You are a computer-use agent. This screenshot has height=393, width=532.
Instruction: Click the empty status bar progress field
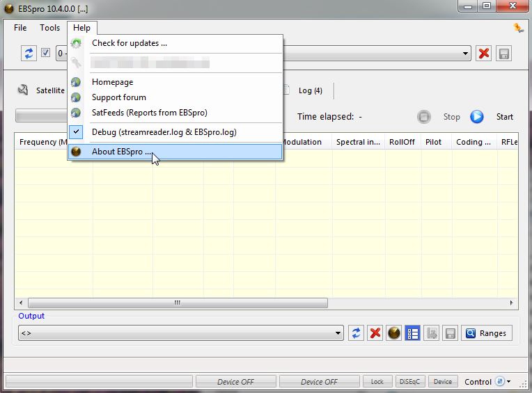[x=99, y=382]
